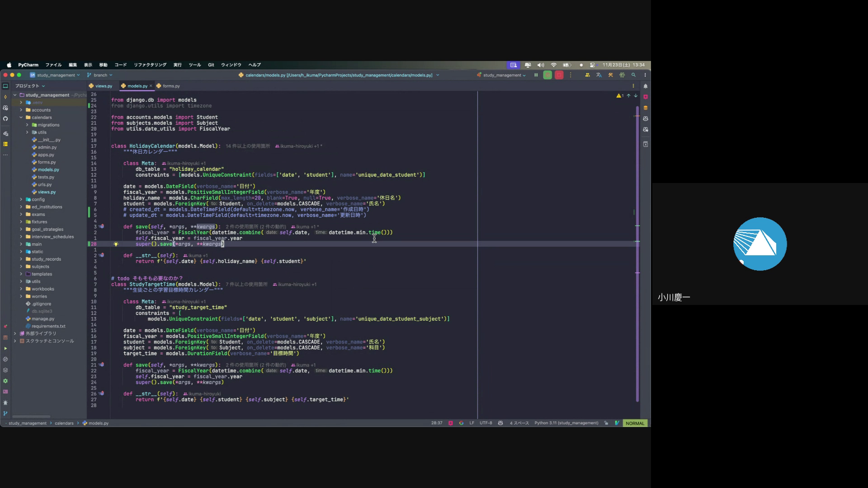Expand the accounts folder in project tree
Viewport: 868px width, 488px height.
coord(21,110)
